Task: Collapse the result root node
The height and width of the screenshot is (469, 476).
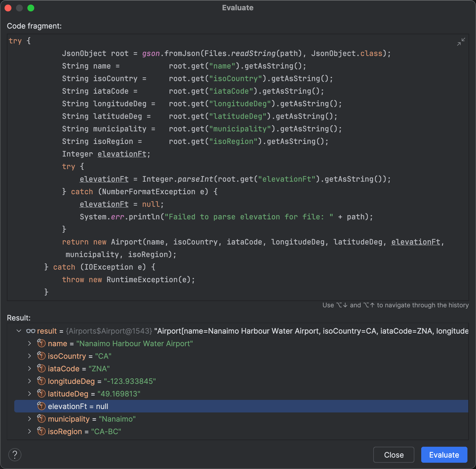Action: point(19,331)
